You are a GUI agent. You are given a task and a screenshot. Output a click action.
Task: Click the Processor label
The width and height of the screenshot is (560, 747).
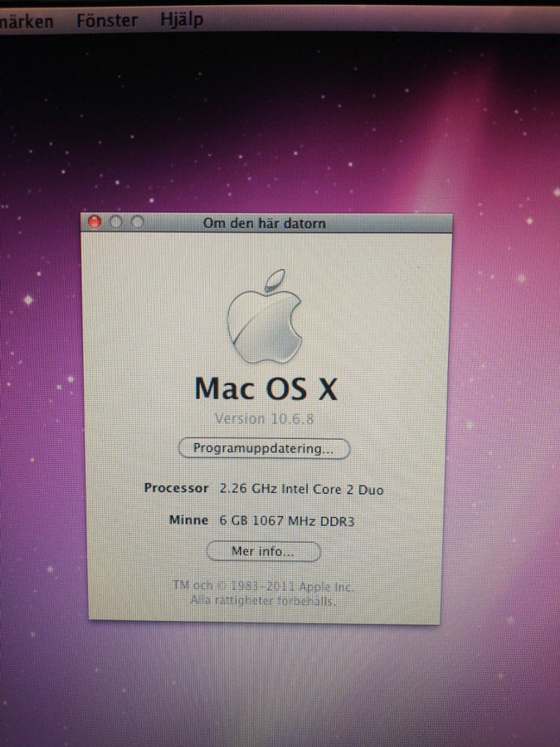176,488
